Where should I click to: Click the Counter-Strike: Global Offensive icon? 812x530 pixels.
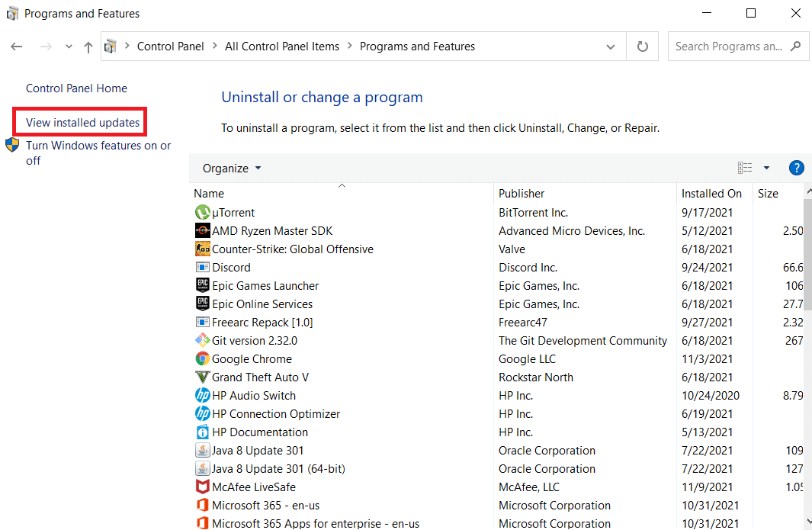[x=203, y=249]
